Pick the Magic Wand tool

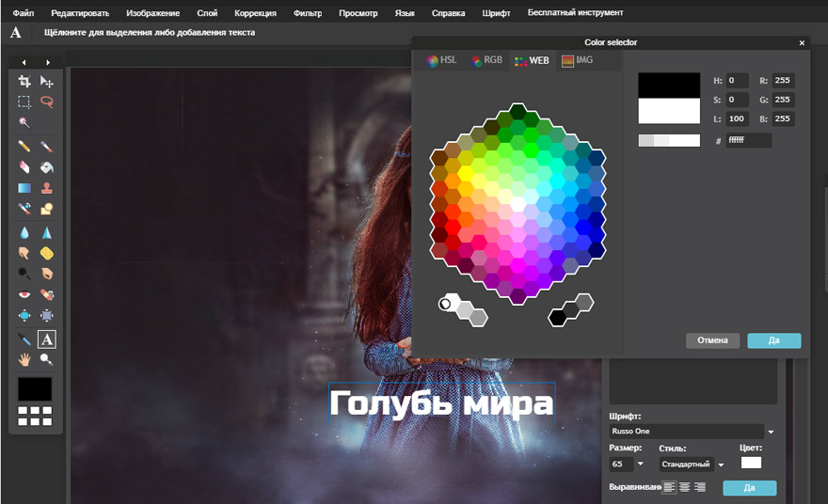click(x=24, y=123)
